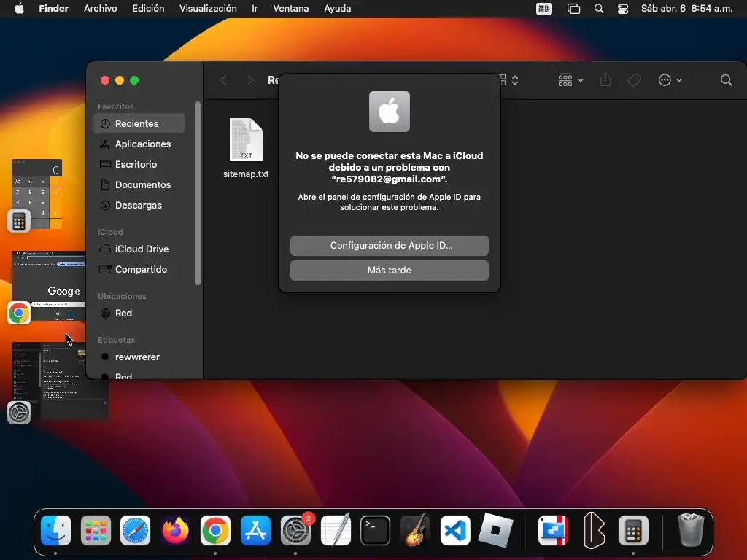Open the Ventana menu
Screen dimensions: 747x560
(290, 9)
